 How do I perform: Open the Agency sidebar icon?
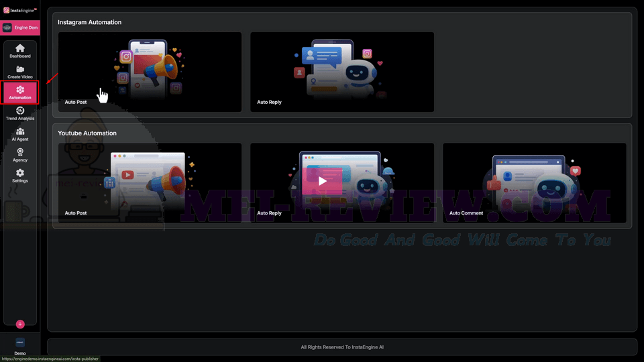click(19, 152)
